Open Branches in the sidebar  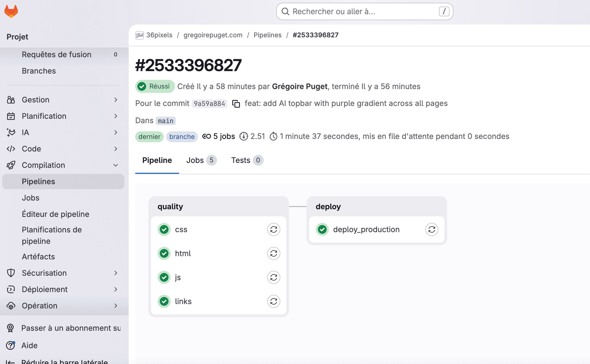63,71
